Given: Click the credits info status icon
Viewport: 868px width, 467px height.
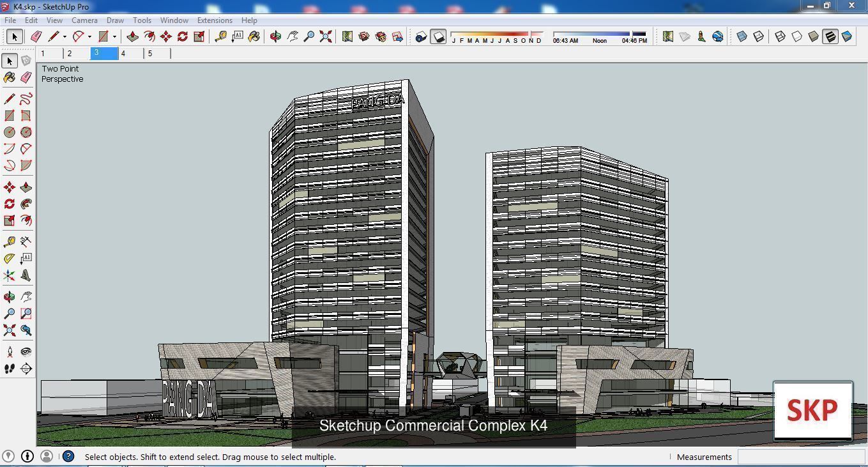Looking at the screenshot, I should (x=27, y=456).
